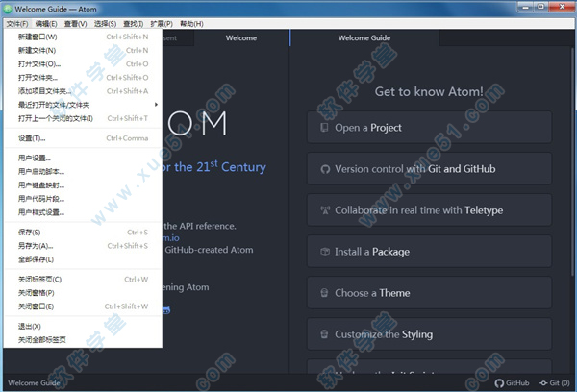
Task: Choose 新建文件(N) from the file menu
Action: [x=83, y=50]
